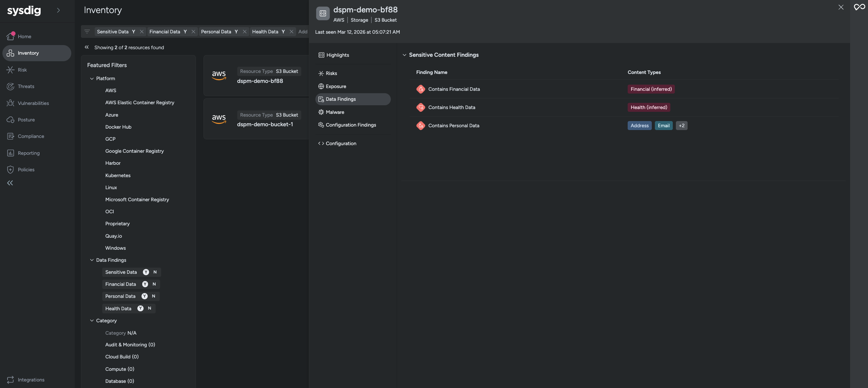
Task: Collapse the Category filter section
Action: pyautogui.click(x=92, y=320)
